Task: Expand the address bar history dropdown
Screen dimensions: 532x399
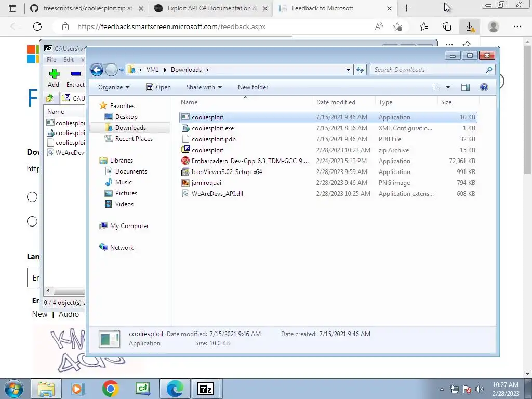Action: click(348, 70)
